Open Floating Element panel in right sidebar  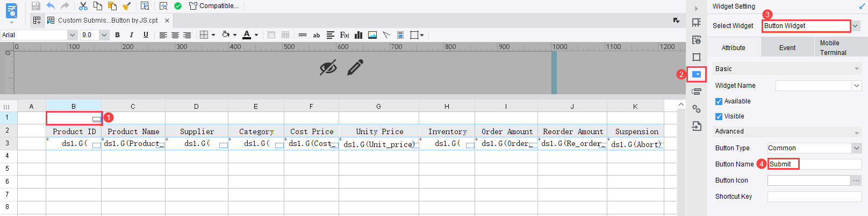pos(697,57)
